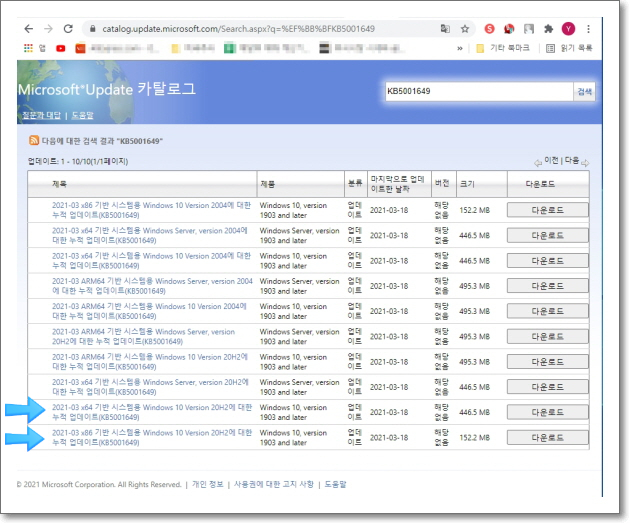Sort by the 제품 column header
Screen dimensions: 630x524
pos(268,184)
